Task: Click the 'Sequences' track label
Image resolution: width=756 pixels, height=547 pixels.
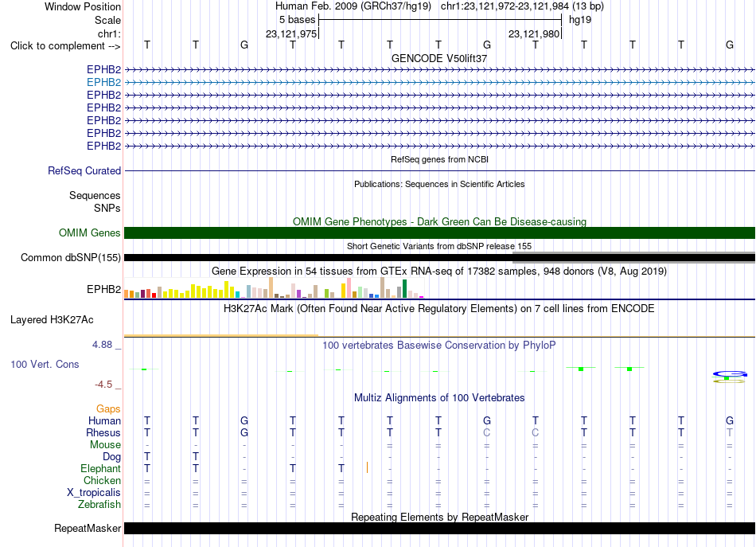Action: 95,195
